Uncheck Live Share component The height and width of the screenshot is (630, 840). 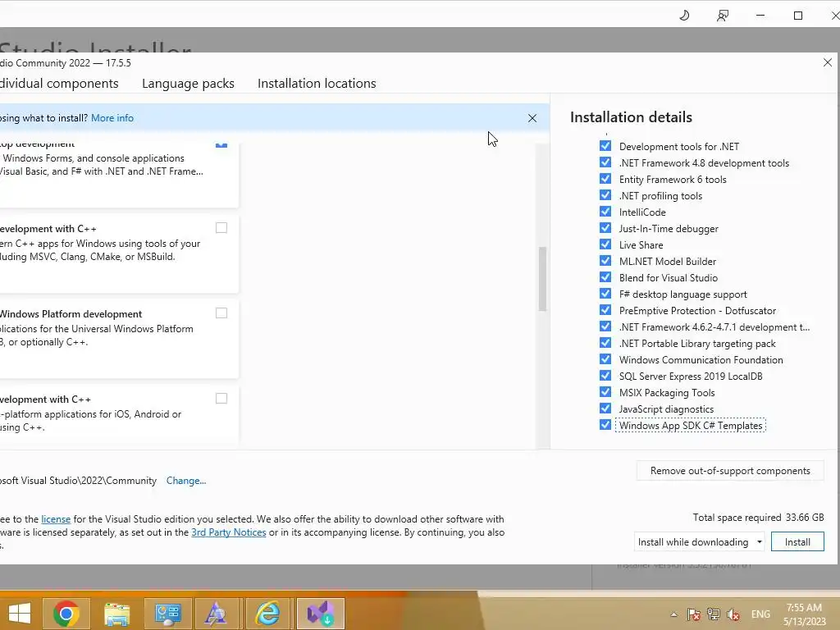605,244
